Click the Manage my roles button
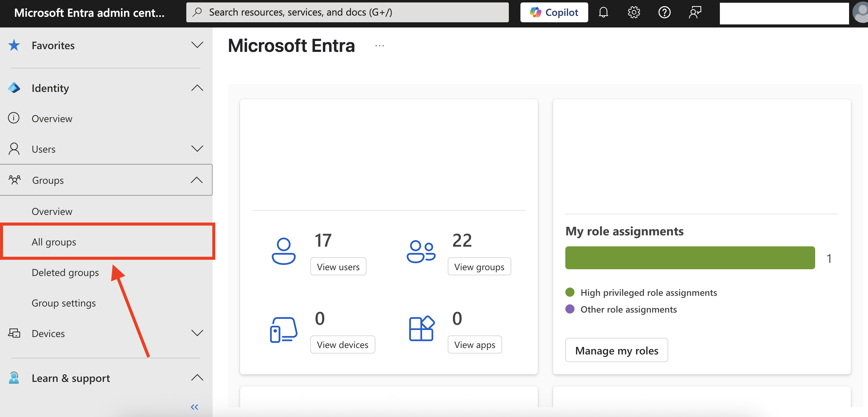 click(616, 350)
